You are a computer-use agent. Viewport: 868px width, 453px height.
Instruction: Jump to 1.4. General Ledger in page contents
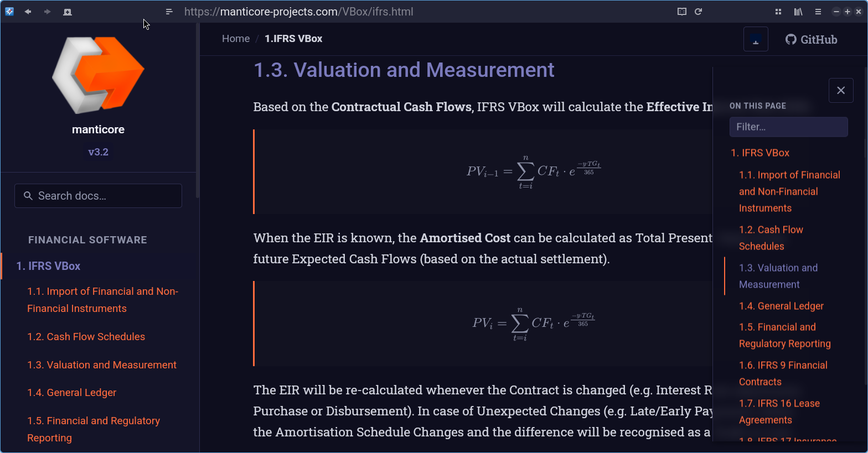point(781,306)
